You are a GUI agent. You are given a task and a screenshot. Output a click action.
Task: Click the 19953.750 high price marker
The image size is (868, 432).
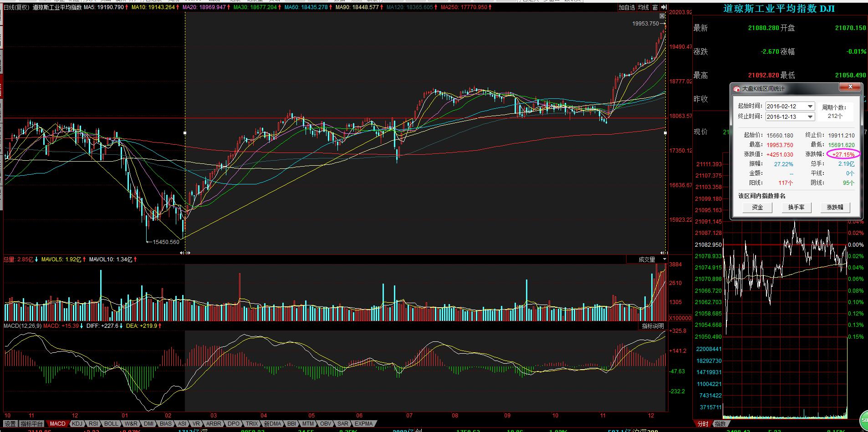point(646,23)
